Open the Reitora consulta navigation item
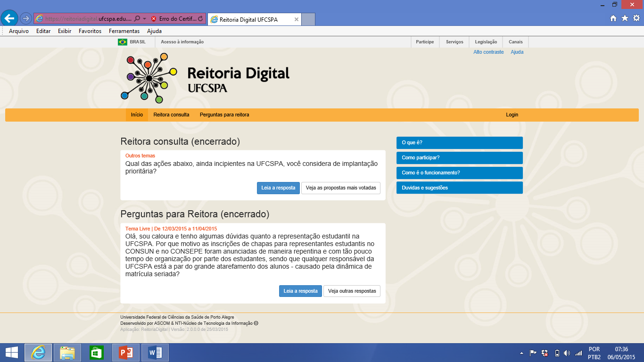This screenshot has height=362, width=644. click(171, 115)
